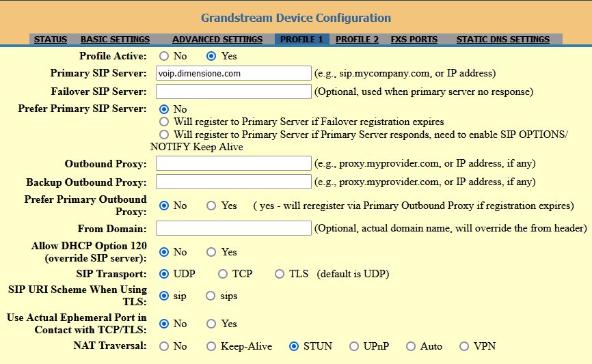Open the FXS PORTS tab
The height and width of the screenshot is (364, 592).
414,39
